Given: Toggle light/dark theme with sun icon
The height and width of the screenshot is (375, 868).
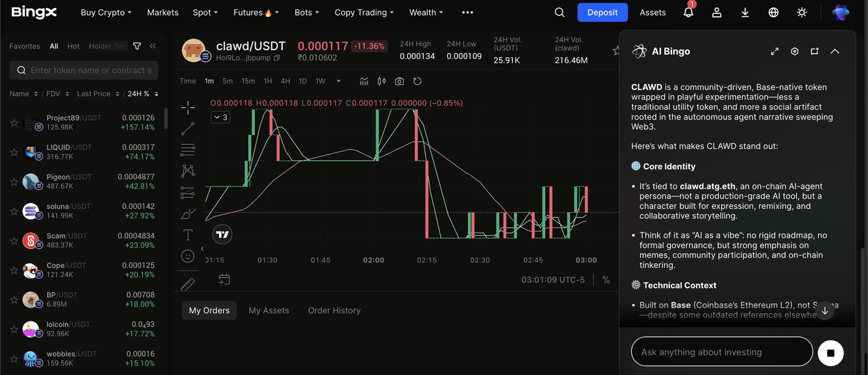Looking at the screenshot, I should tap(802, 12).
